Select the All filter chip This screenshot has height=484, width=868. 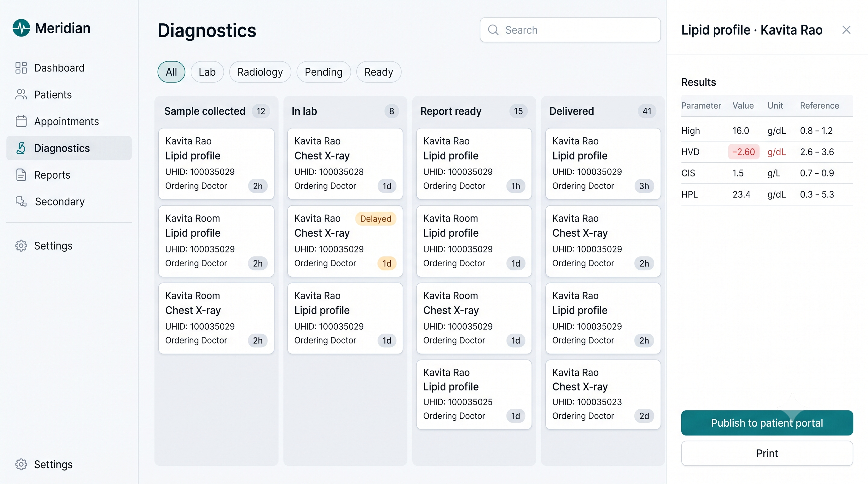(x=171, y=72)
